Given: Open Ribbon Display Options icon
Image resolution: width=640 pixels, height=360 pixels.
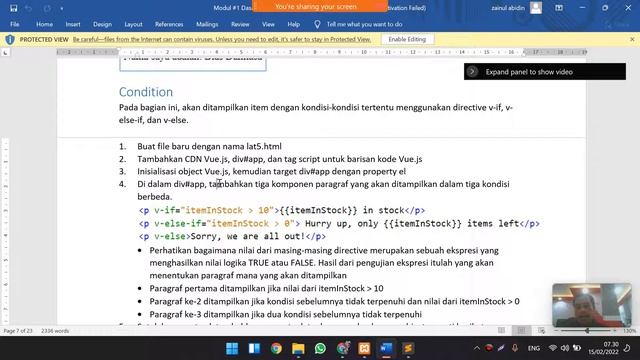Looking at the screenshot, I should (x=559, y=8).
